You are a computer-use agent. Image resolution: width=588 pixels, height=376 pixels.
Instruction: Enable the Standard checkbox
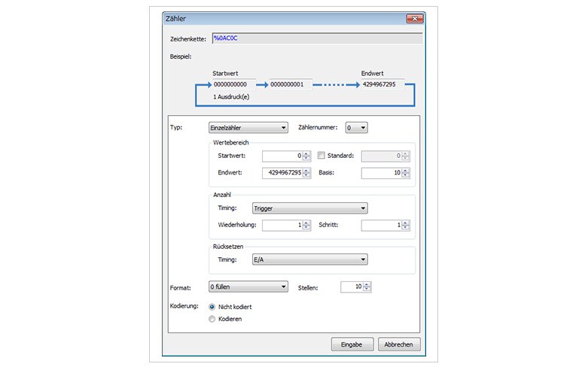321,156
